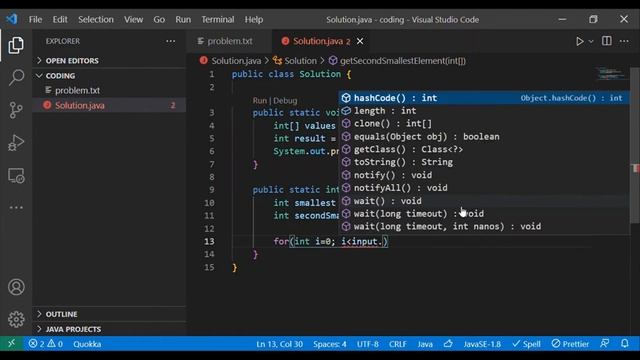Split the editor to the right
This screenshot has width=640, height=360.
pos(607,41)
